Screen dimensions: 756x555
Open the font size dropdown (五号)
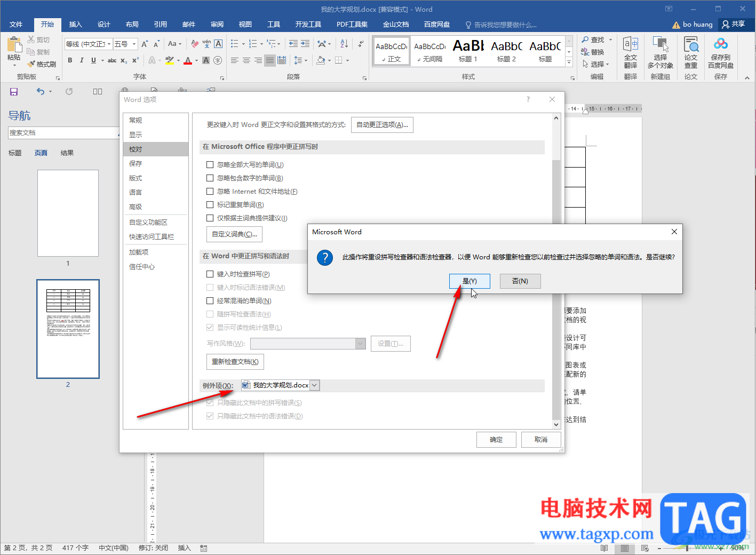pos(134,44)
